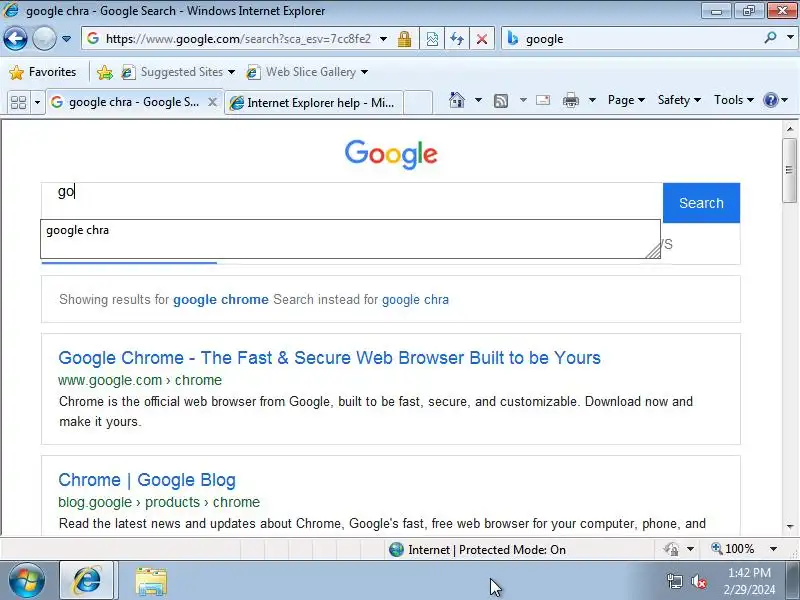Open Google Chrome Fast & Secure Web Browser result
800x600 pixels.
click(x=329, y=358)
